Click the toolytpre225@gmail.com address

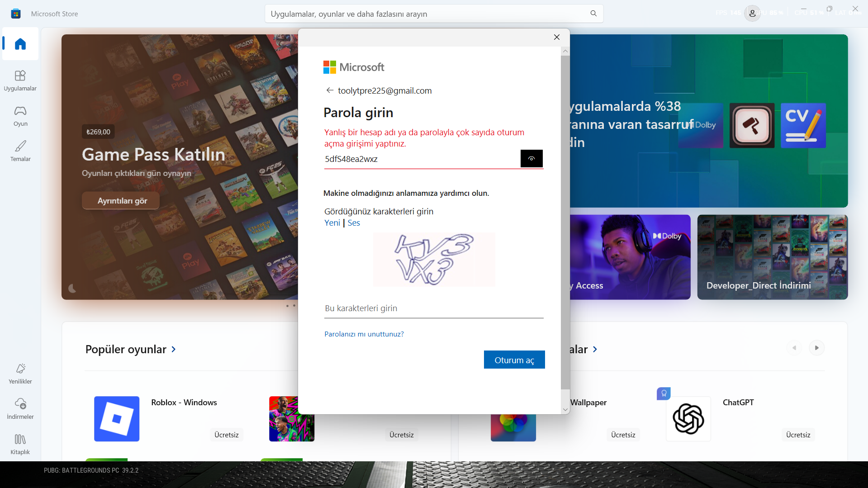pyautogui.click(x=385, y=90)
